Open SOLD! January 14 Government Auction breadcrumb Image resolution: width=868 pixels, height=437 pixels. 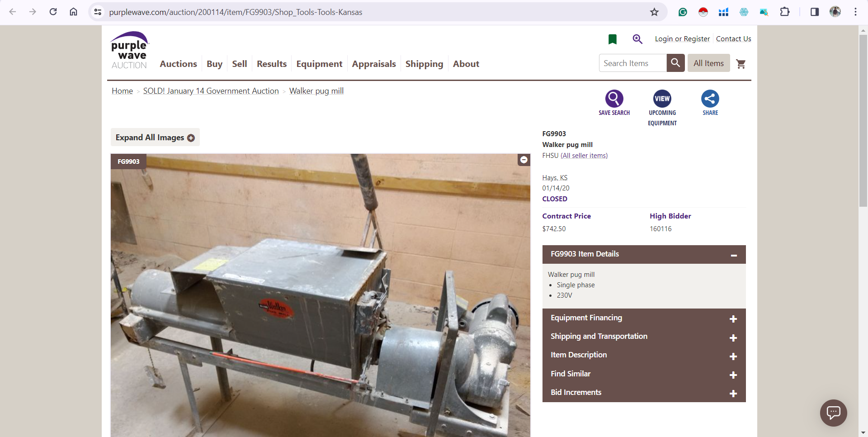211,91
